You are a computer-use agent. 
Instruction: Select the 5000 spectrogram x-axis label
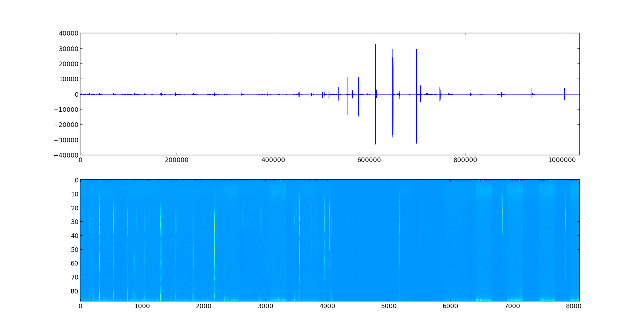tap(389, 306)
